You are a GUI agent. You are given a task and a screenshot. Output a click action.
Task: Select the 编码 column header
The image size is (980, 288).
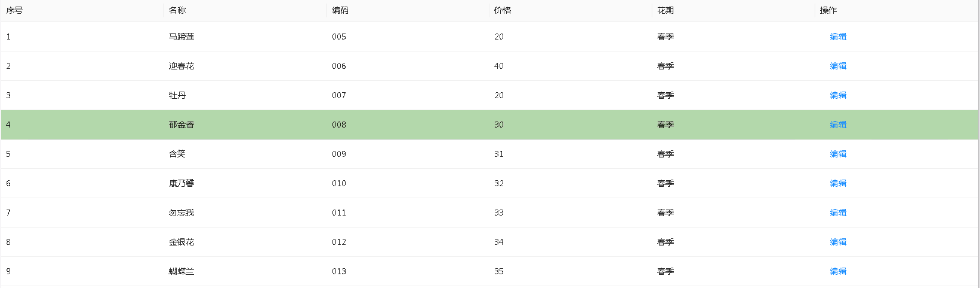click(340, 10)
